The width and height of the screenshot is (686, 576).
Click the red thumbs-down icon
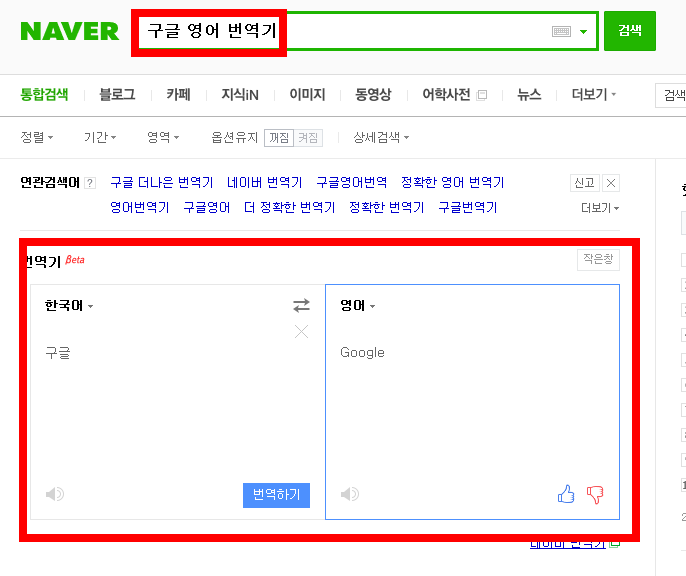click(595, 495)
